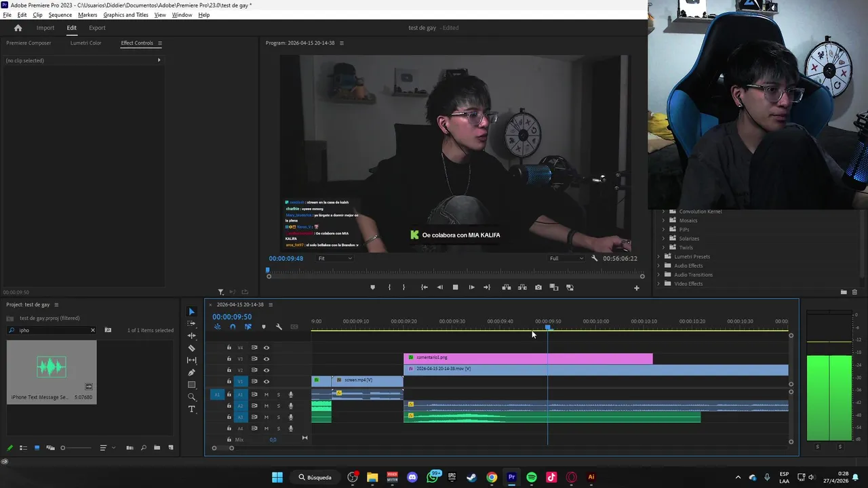Image resolution: width=868 pixels, height=488 pixels.
Task: Solo audio track A2
Action: [278, 406]
